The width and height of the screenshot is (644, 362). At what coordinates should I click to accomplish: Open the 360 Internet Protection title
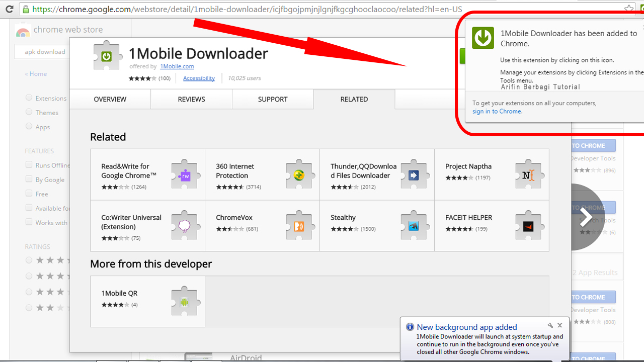[235, 171]
